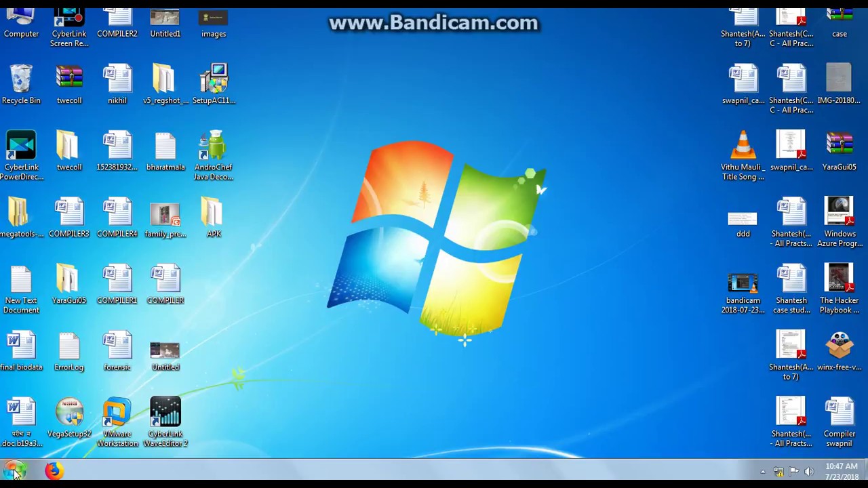The width and height of the screenshot is (868, 488).
Task: Select the twecoll WinRAR archive
Action: coord(69,84)
